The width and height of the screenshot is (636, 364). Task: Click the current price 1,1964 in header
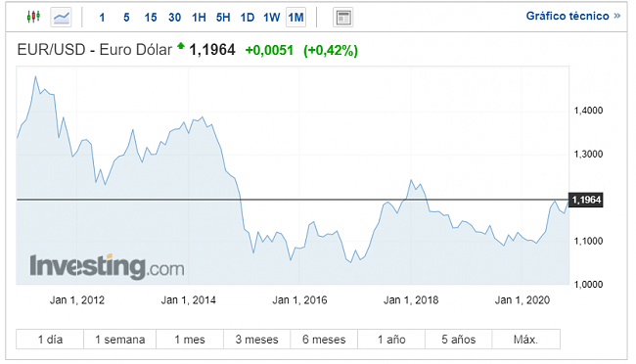(212, 50)
